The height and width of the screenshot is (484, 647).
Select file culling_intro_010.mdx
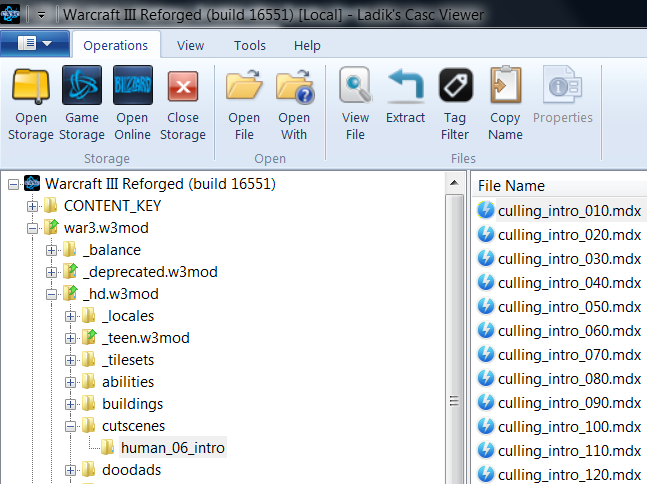click(x=569, y=211)
